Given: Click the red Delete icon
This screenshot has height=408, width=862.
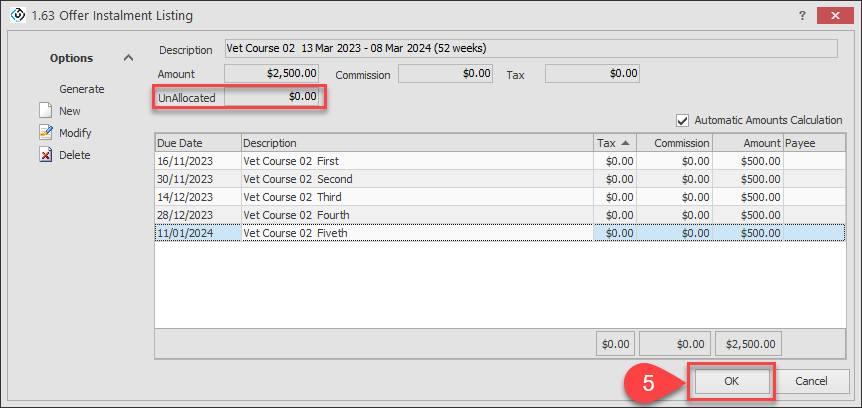Looking at the screenshot, I should pos(45,155).
